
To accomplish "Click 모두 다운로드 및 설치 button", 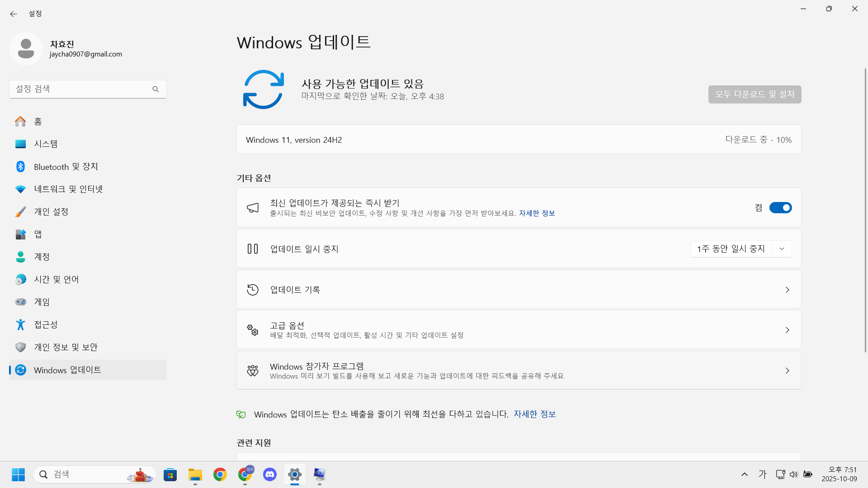I will pos(755,94).
